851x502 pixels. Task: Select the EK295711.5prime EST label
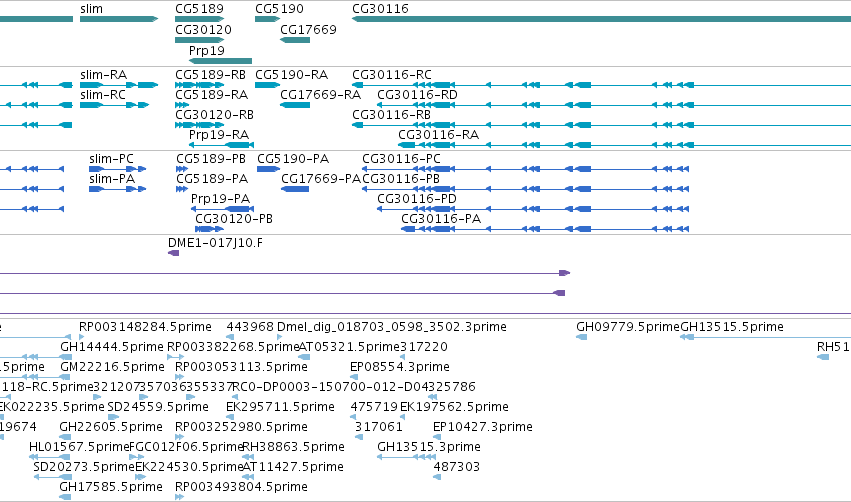tap(281, 406)
